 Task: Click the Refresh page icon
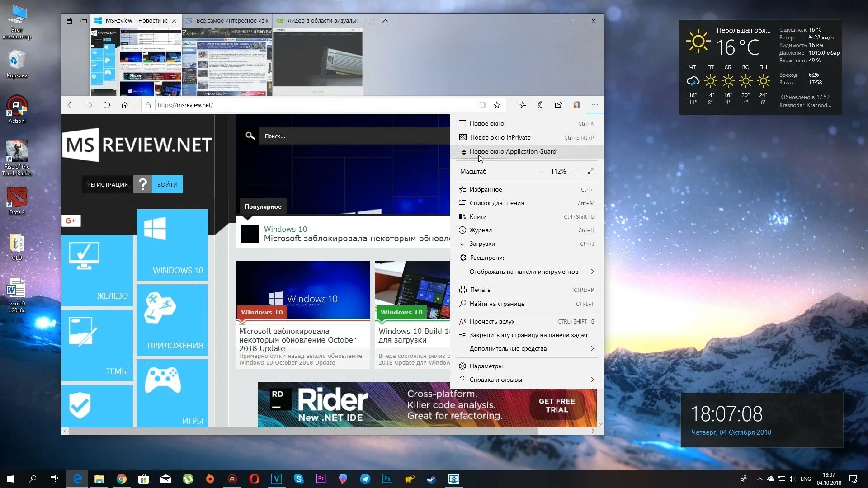coord(107,105)
